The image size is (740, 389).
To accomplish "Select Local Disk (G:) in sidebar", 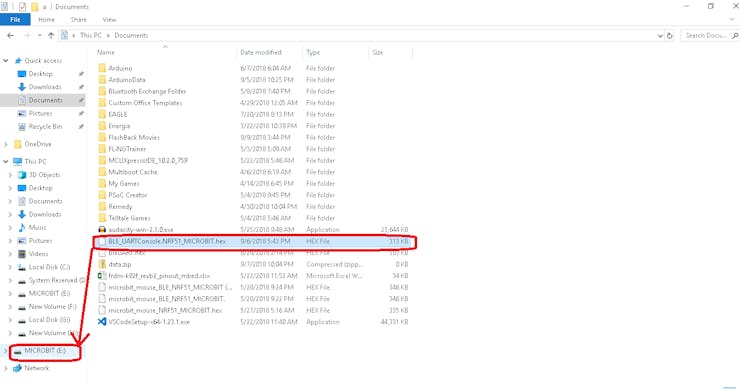I will 49,320.
